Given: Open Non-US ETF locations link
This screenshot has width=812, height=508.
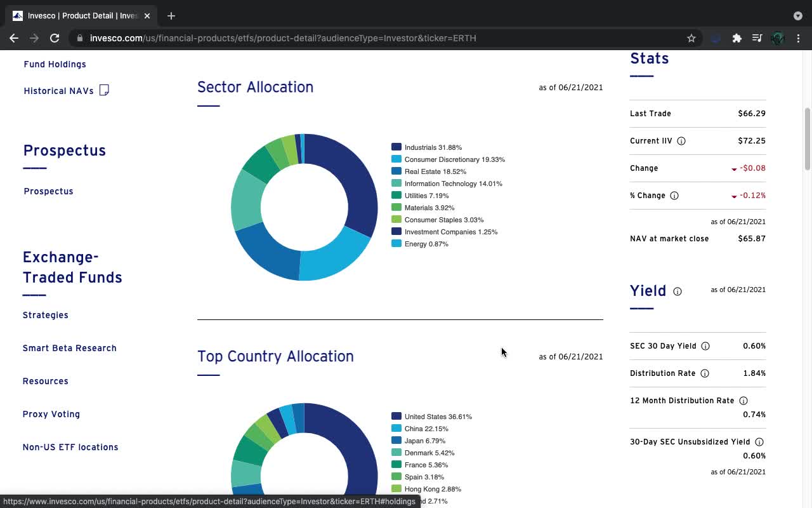Looking at the screenshot, I should pos(70,447).
